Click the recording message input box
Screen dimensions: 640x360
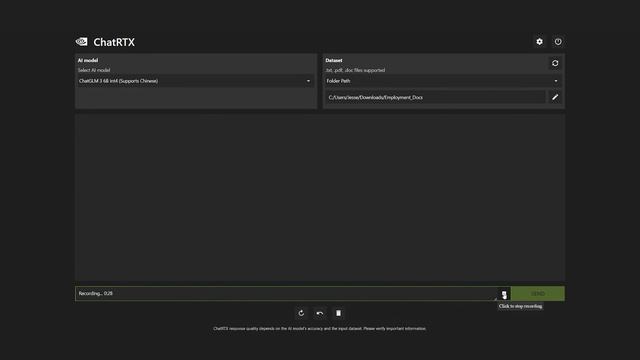(x=286, y=293)
